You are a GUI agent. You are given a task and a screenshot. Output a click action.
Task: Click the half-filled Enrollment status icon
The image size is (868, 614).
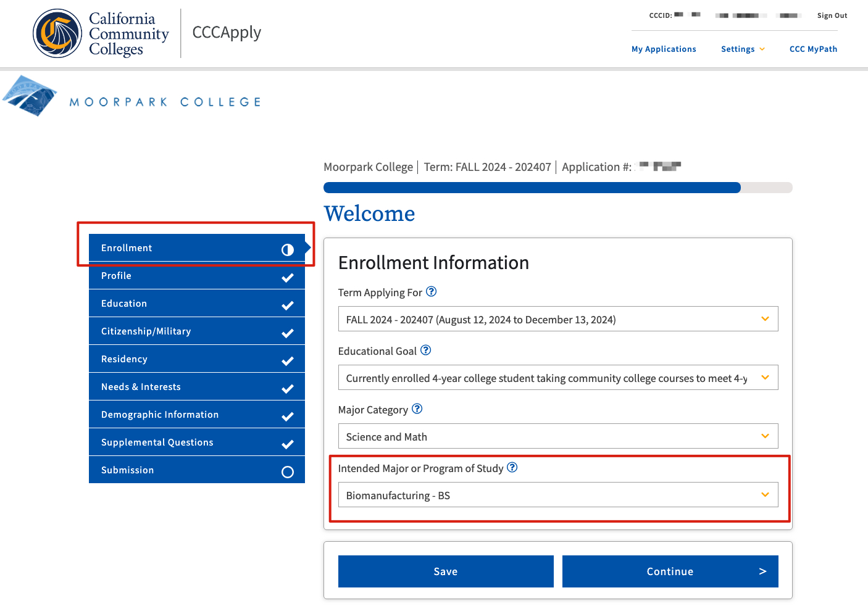[x=288, y=249]
